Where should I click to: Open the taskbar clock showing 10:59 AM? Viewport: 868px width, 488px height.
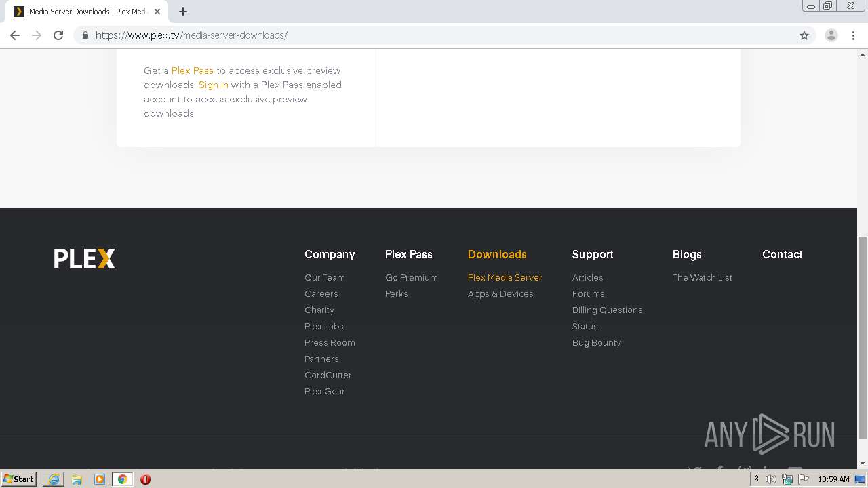tap(833, 479)
